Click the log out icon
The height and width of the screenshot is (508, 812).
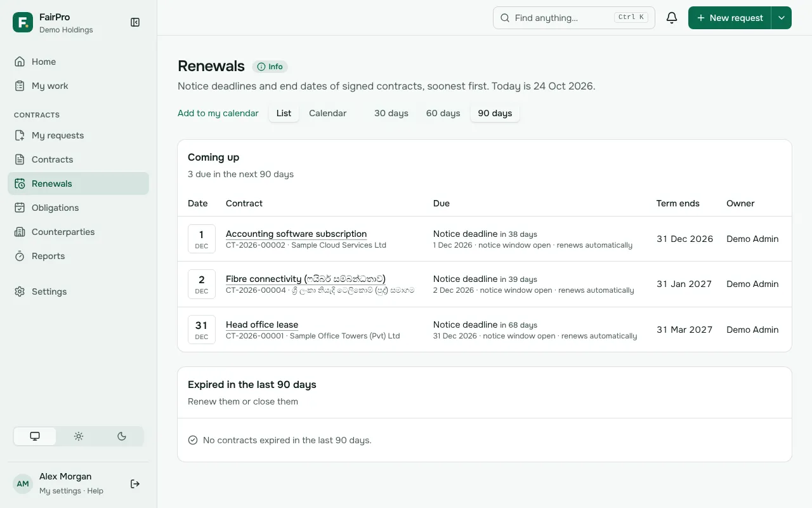135,484
